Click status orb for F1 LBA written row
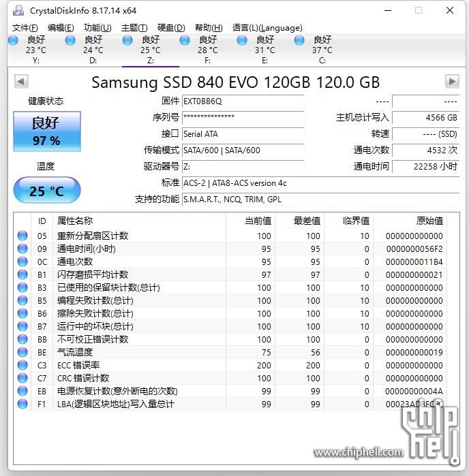The height and width of the screenshot is (476, 469). point(22,404)
